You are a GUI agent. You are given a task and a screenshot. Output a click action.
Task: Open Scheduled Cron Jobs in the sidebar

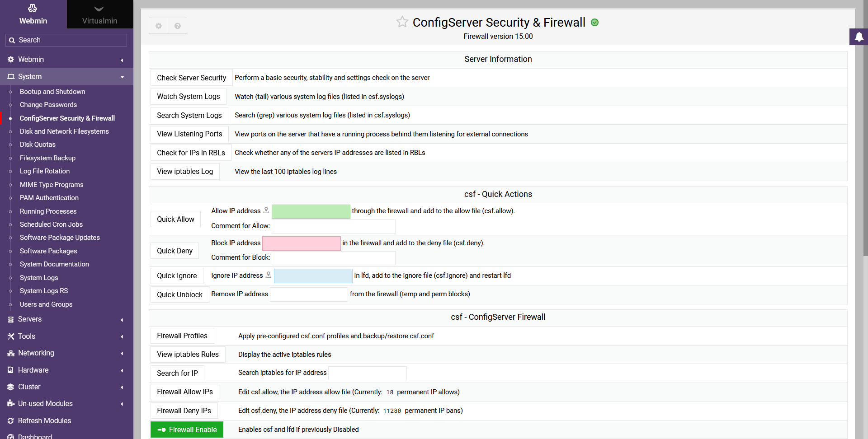[51, 224]
